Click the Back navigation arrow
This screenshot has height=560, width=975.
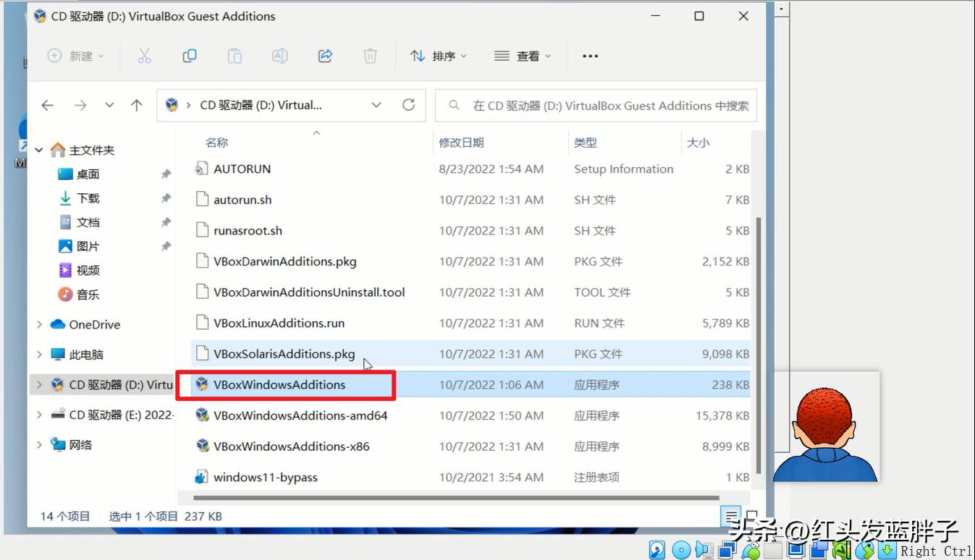(47, 105)
